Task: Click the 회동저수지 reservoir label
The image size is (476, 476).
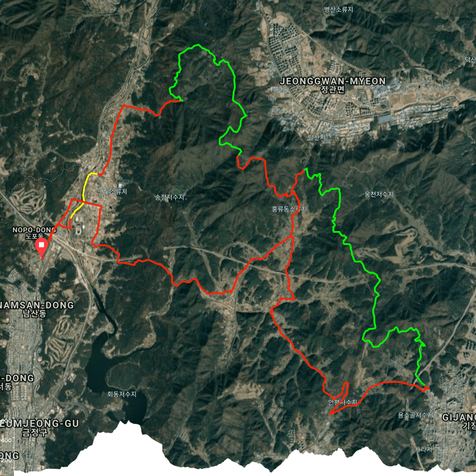Action: pyautogui.click(x=122, y=394)
